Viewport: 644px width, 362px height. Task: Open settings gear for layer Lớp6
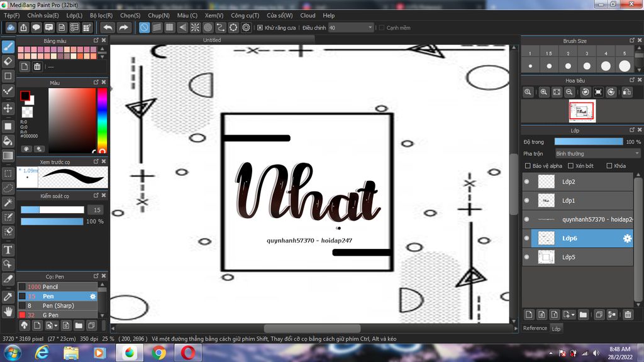[x=627, y=238]
